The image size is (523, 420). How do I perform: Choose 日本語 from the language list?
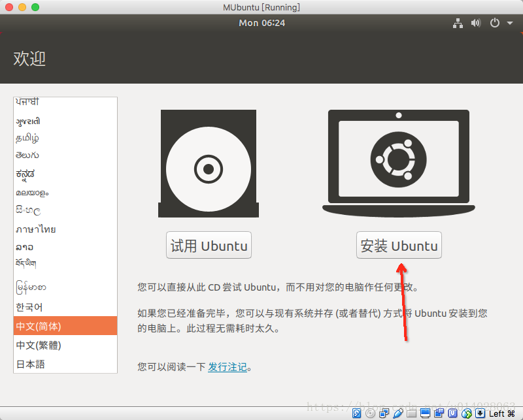tap(65, 364)
